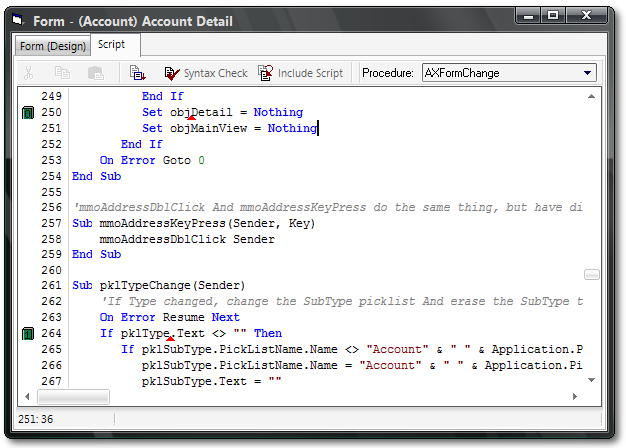Click the vertical scrollbar thumb
Image resolution: width=626 pixels, height=448 pixels.
(x=592, y=275)
